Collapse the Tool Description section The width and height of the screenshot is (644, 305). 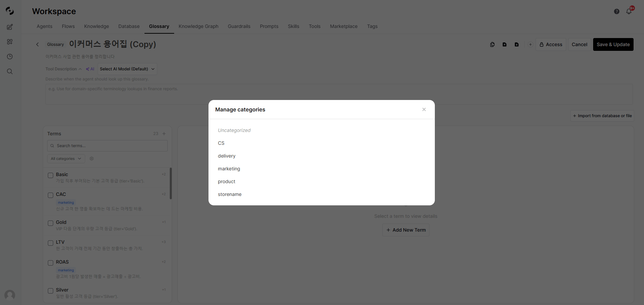click(x=64, y=69)
